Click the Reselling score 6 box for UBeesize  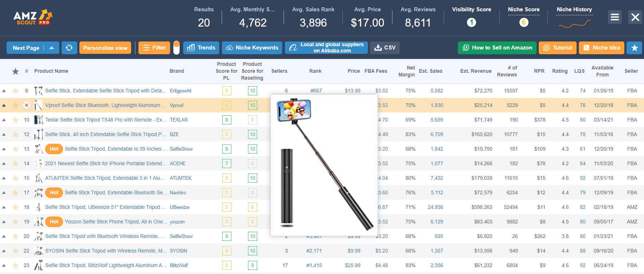click(252, 207)
